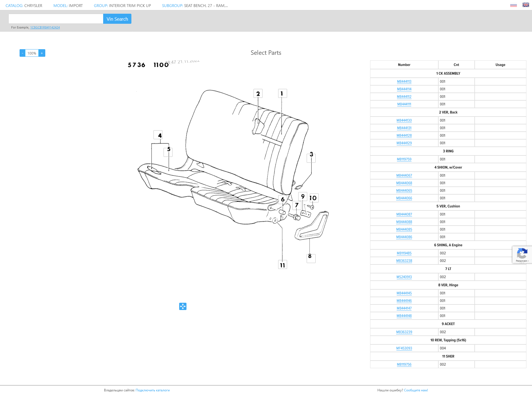Click the reCAPTCHA badge icon
Image resolution: width=532 pixels, height=395 pixels.
click(x=522, y=254)
